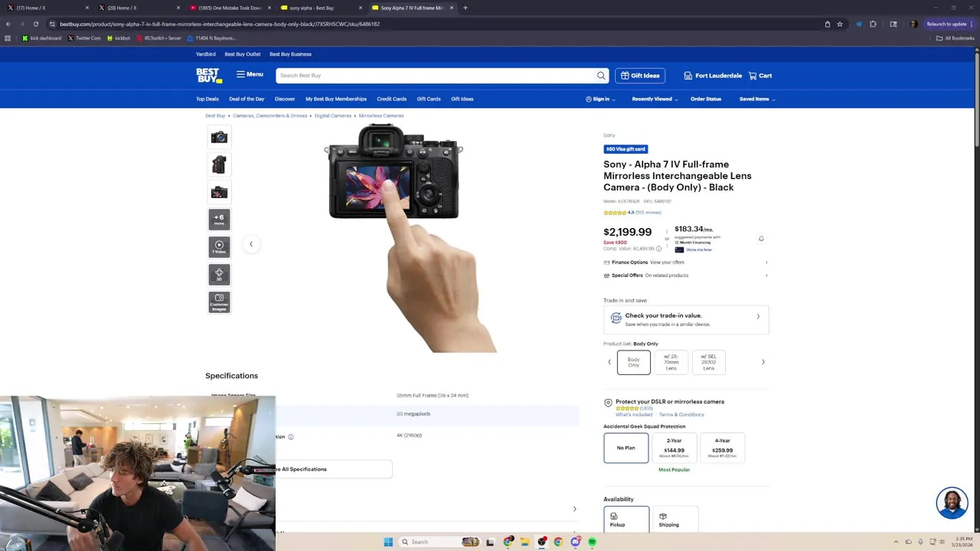Select 2-Year $144.99 protection plan

(675, 448)
